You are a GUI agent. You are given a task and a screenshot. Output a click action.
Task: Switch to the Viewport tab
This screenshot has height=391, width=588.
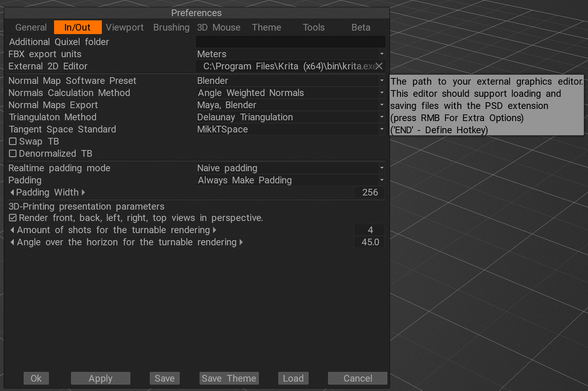coord(125,27)
